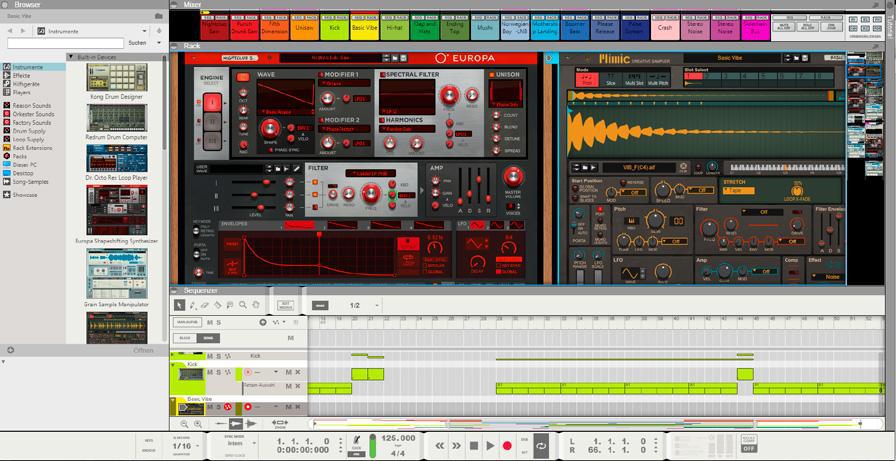
Task: Select the arrow selection tool in Sequencer
Action: click(179, 305)
